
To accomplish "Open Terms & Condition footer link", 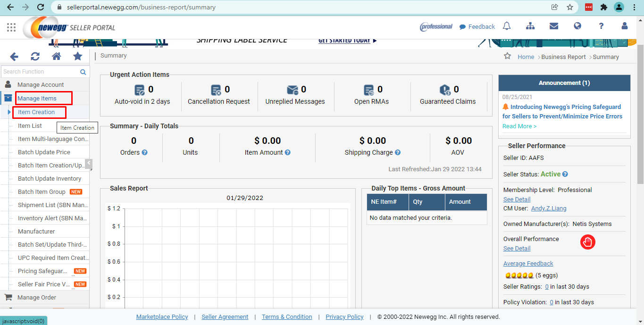I will pyautogui.click(x=287, y=317).
